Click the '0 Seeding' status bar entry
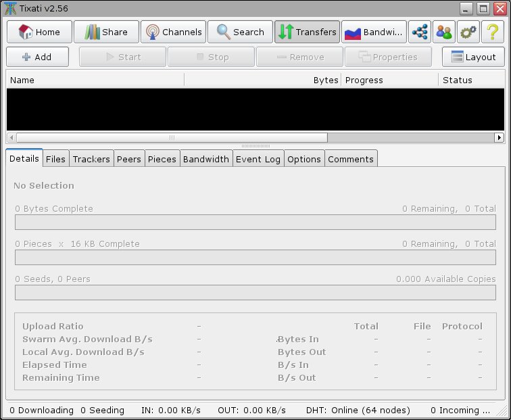The height and width of the screenshot is (420, 511). (102, 411)
